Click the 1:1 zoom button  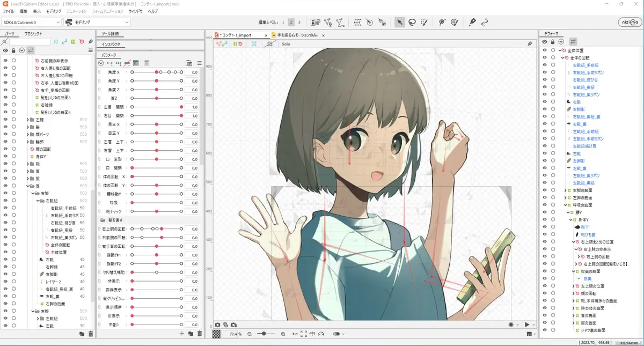tap(295, 334)
